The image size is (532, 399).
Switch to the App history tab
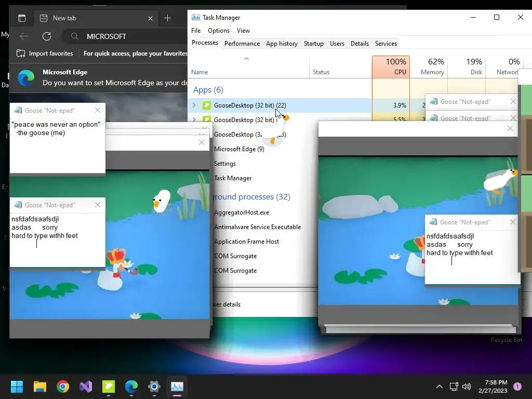click(282, 44)
